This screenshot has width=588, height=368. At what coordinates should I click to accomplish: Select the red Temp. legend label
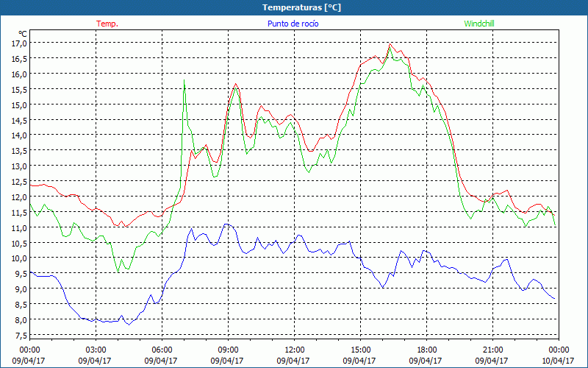coord(107,24)
